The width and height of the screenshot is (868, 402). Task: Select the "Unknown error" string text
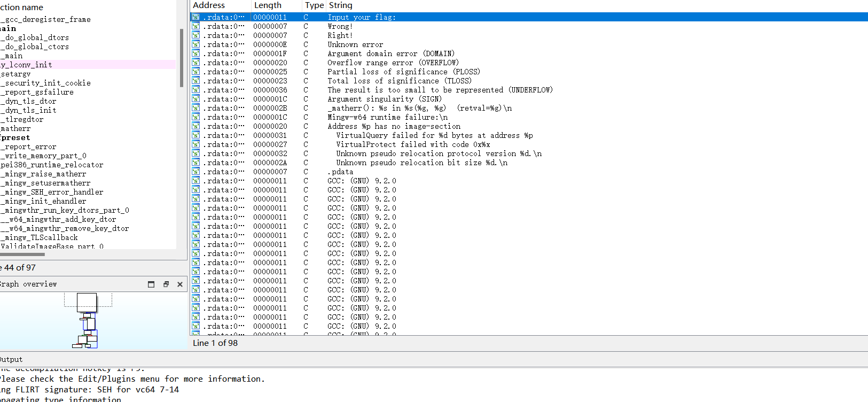point(355,44)
